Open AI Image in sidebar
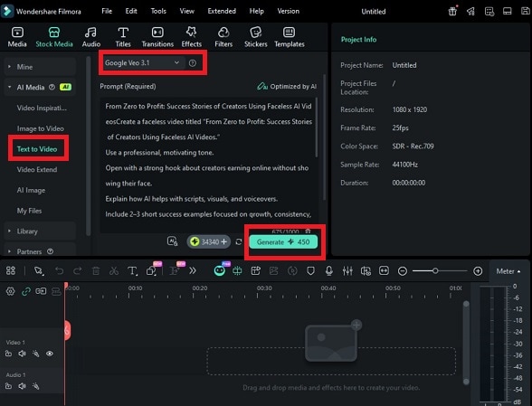 (31, 190)
